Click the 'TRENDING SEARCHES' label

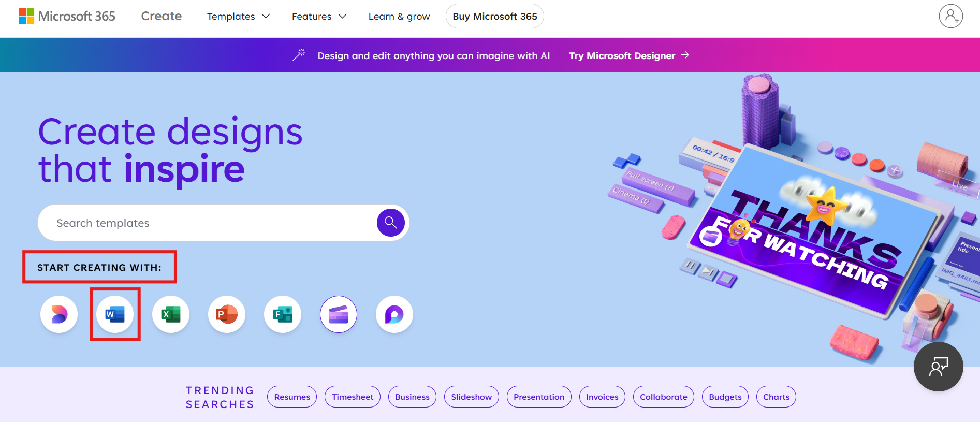tap(220, 397)
